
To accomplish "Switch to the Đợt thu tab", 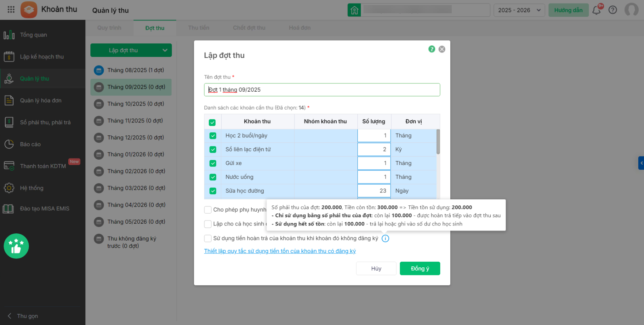I will tap(155, 28).
